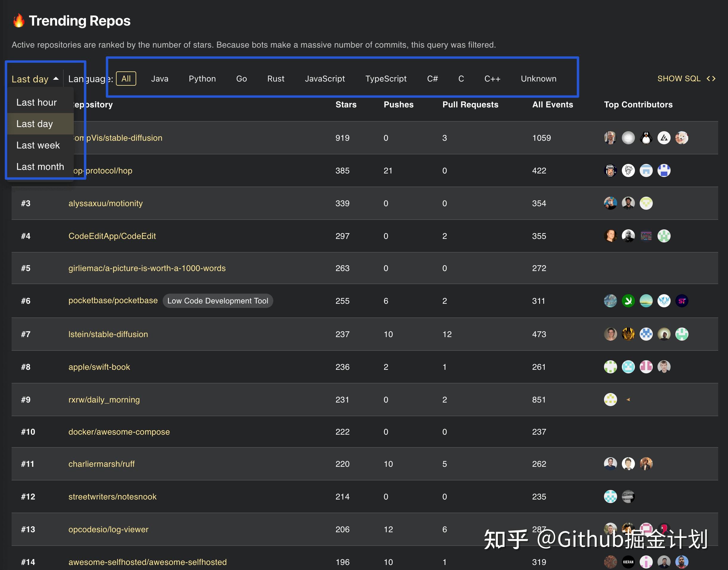Select the Last month time filter option
This screenshot has width=728, height=570.
[40, 166]
